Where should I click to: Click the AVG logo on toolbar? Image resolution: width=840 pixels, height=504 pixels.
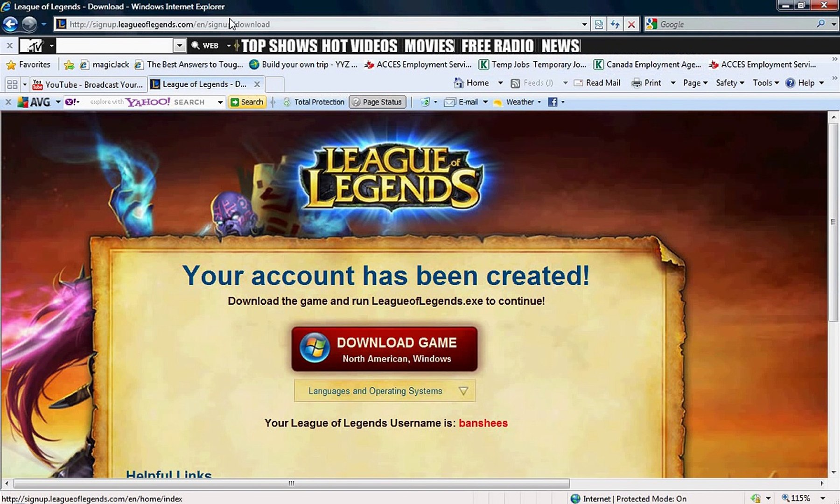tap(34, 102)
